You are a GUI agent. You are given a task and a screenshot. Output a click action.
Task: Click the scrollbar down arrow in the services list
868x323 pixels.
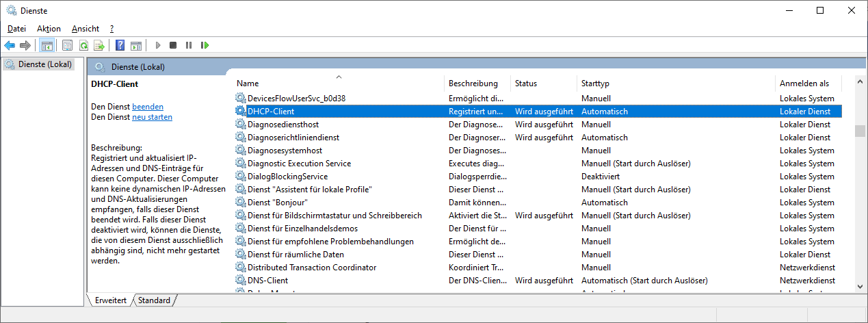[x=860, y=287]
